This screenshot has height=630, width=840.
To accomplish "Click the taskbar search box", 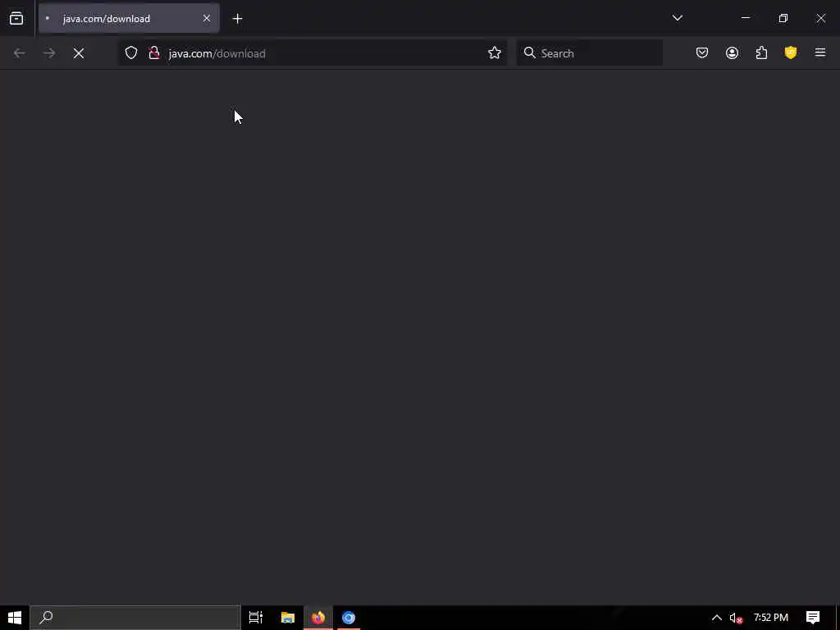I will tap(135, 618).
